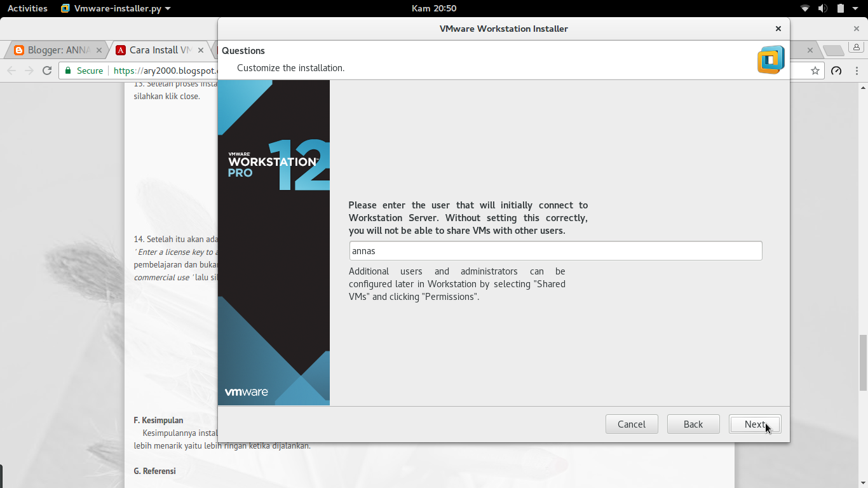Click the Next button in the installer
The width and height of the screenshot is (868, 488).
(755, 424)
